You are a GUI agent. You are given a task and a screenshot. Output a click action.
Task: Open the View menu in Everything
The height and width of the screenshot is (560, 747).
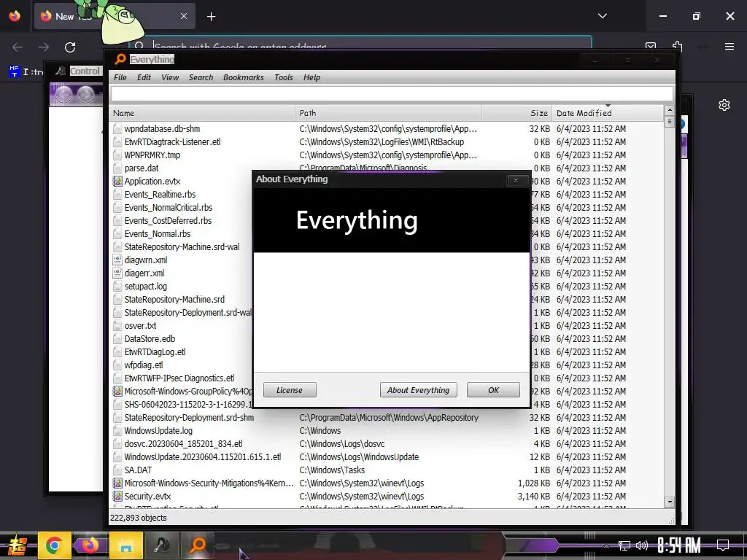[169, 77]
